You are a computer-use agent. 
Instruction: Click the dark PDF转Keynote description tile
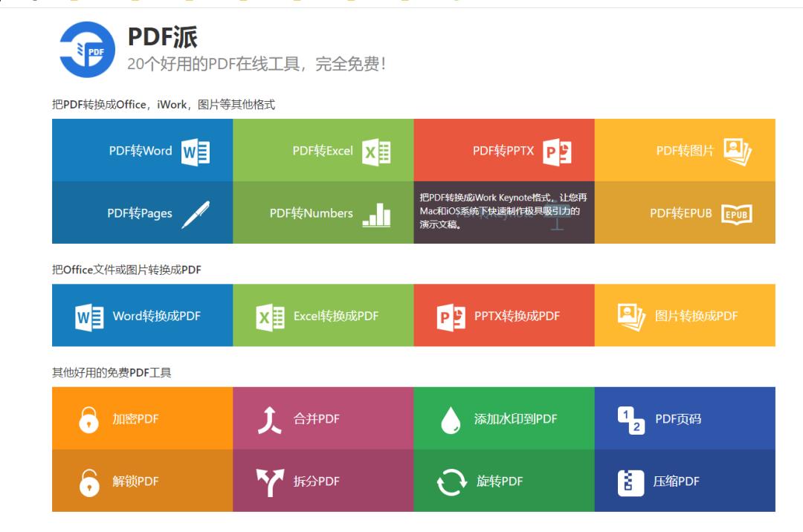point(505,213)
